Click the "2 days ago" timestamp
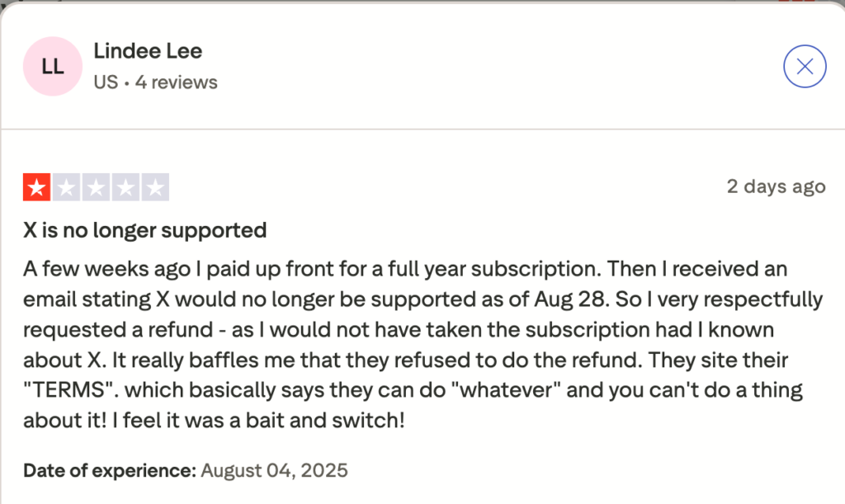Image resolution: width=845 pixels, height=504 pixels. coord(776,186)
